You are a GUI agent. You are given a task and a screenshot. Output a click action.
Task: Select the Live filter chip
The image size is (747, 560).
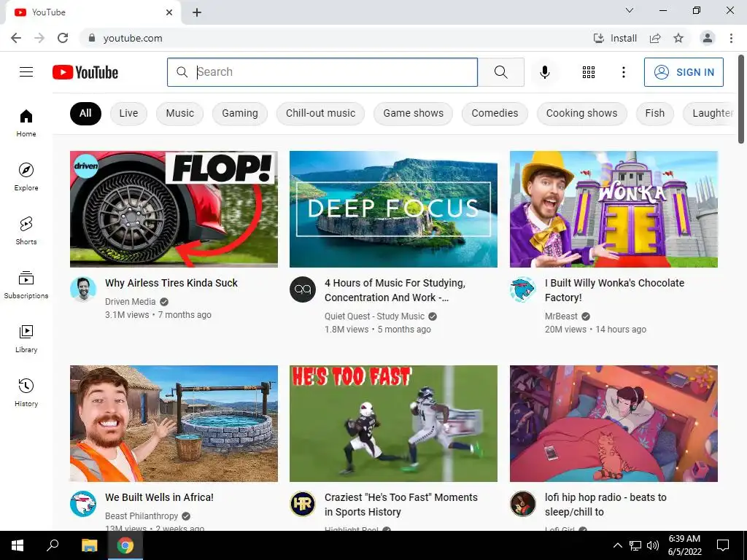[128, 113]
